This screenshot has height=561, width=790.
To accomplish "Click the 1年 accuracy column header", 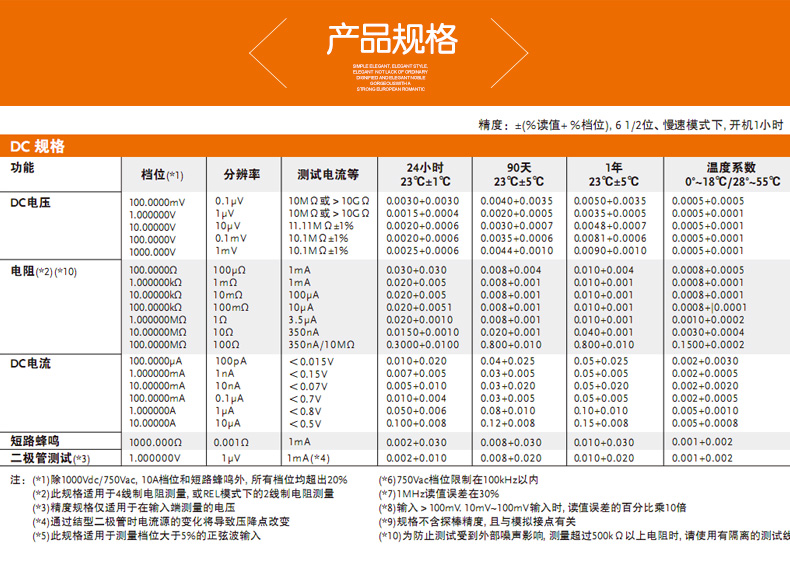I will (613, 174).
